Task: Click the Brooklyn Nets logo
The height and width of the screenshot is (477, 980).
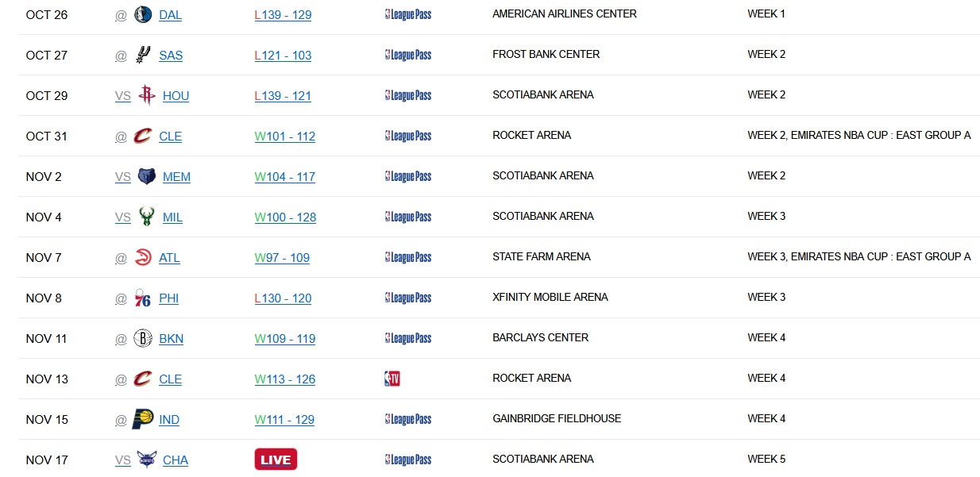Action: pyautogui.click(x=143, y=339)
